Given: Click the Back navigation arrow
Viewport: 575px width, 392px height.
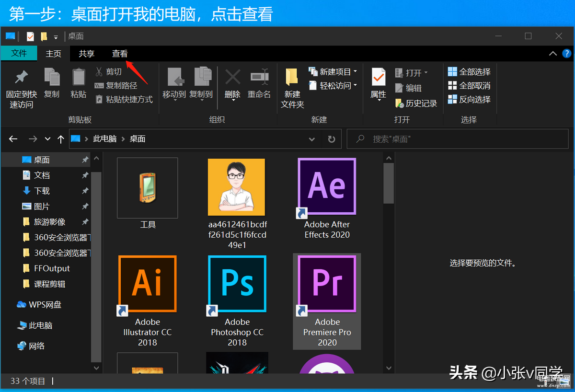Looking at the screenshot, I should click(x=13, y=139).
